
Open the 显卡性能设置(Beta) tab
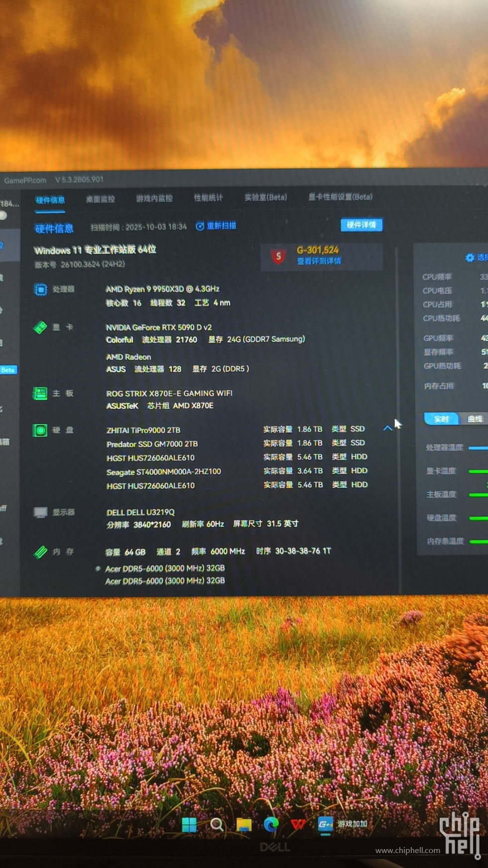tap(340, 197)
